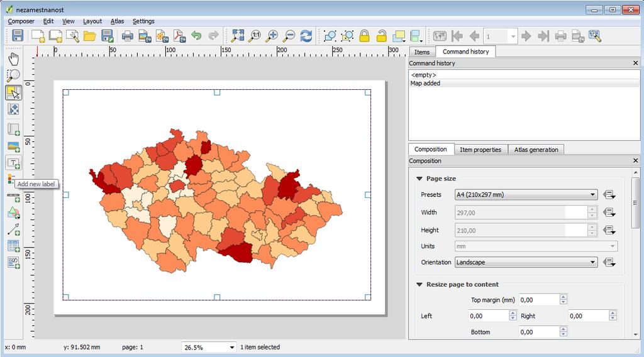Open the raise selected items tool
The image size is (644, 357).
point(399,36)
